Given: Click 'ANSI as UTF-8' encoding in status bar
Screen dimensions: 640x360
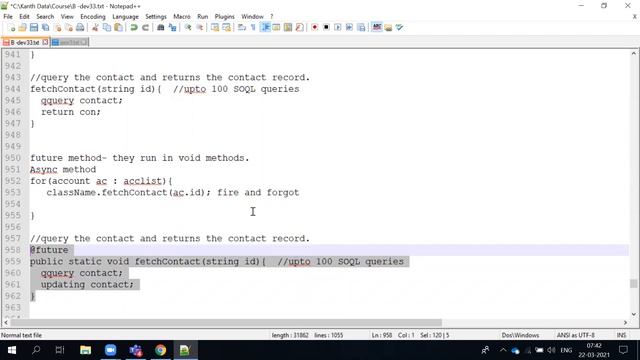Looking at the screenshot, I should coord(576,335).
